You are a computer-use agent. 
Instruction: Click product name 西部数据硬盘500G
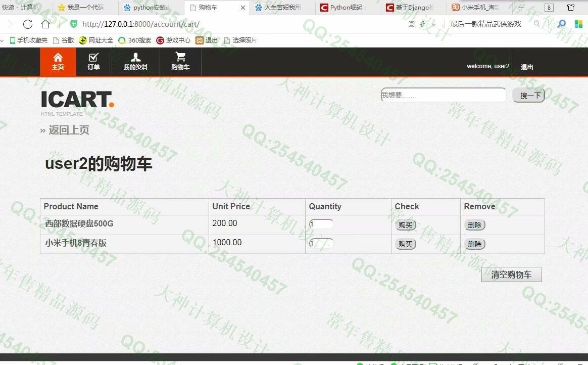click(x=79, y=223)
